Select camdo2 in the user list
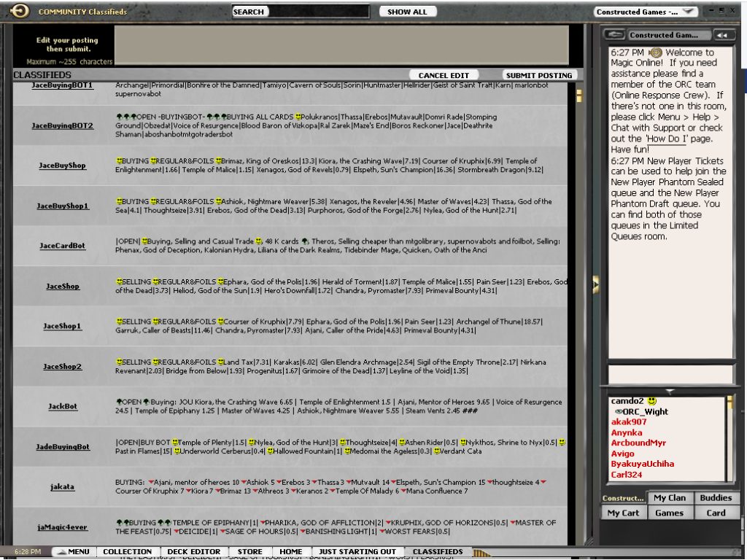 tap(627, 401)
